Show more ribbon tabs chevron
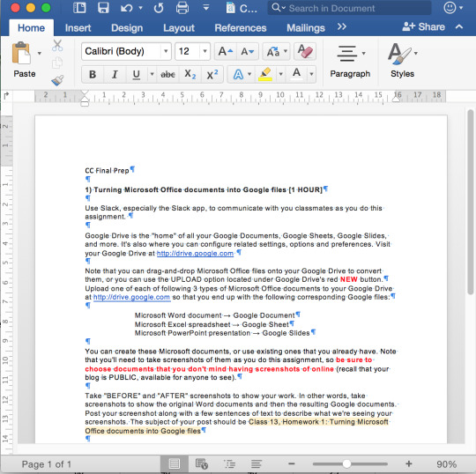Viewport: 476px width, 474px height. [x=342, y=27]
